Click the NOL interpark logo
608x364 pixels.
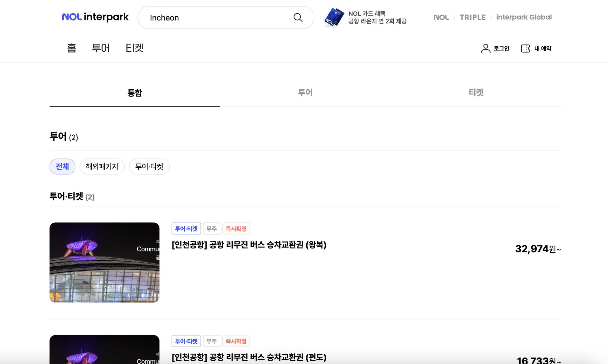[x=95, y=17]
